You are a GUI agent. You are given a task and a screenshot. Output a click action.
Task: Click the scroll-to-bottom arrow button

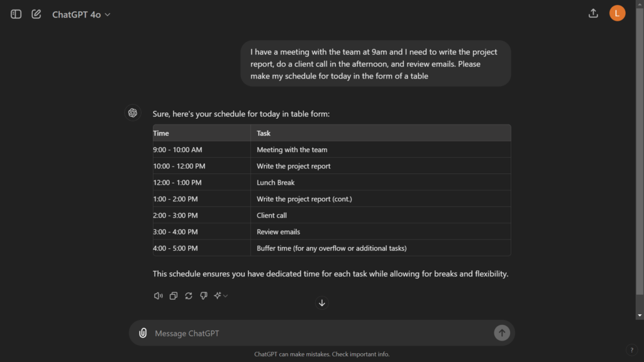[x=321, y=302]
